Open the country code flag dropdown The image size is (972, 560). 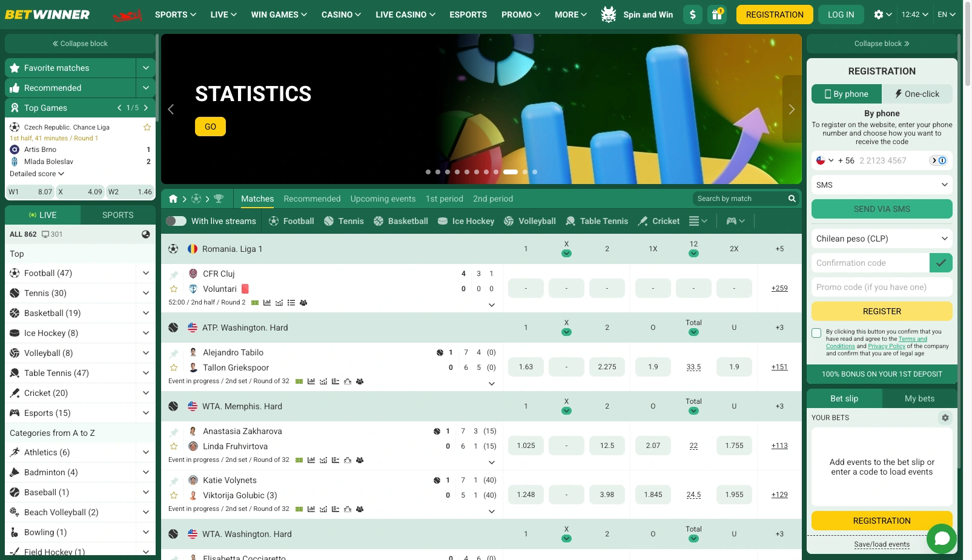point(825,160)
